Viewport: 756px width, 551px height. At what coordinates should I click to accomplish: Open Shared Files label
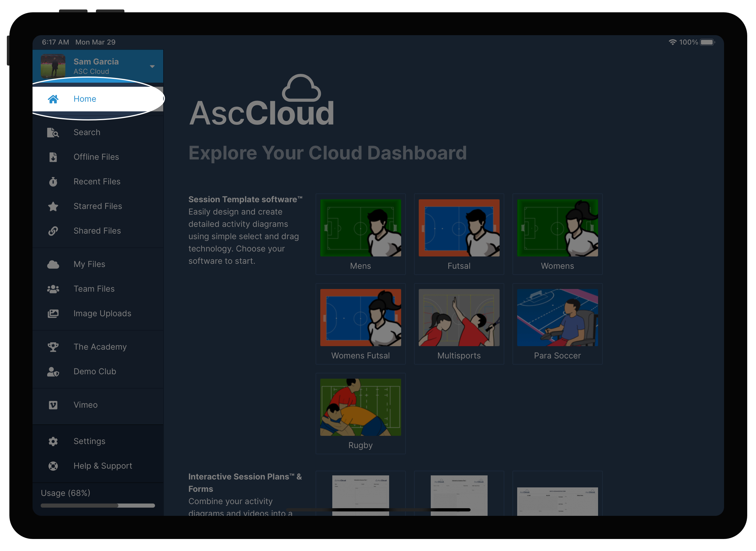click(97, 231)
